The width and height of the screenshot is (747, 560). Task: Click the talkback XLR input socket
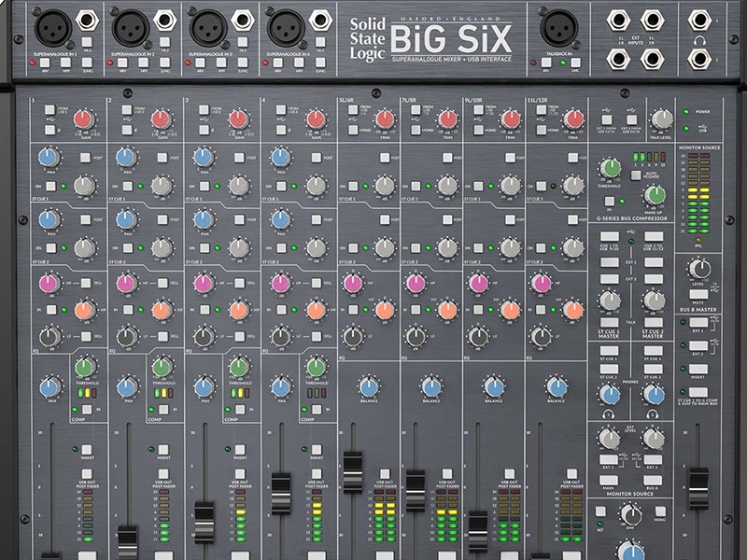(558, 27)
